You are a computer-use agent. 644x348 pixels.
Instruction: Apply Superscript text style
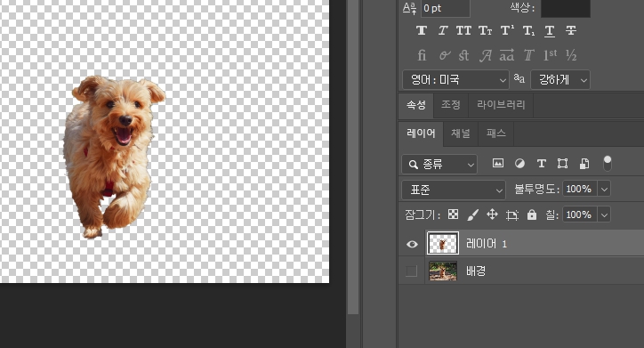click(507, 30)
